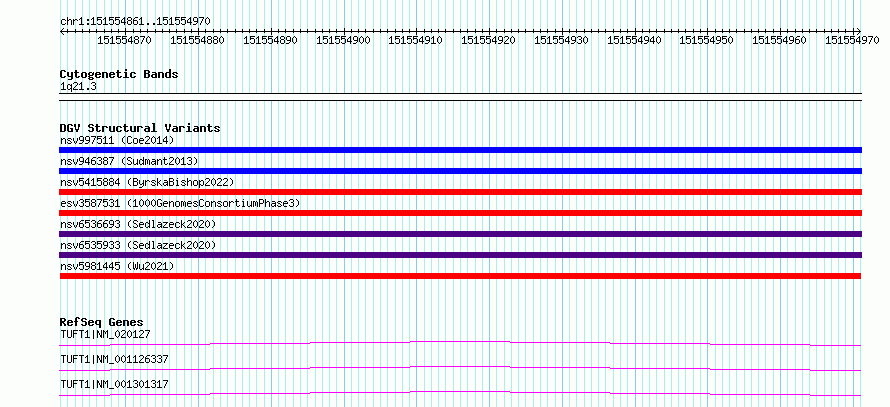Open variant nsv6535933 (Sedlazeck2020) label
Image resolution: width=890 pixels, height=407 pixels.
tap(138, 245)
